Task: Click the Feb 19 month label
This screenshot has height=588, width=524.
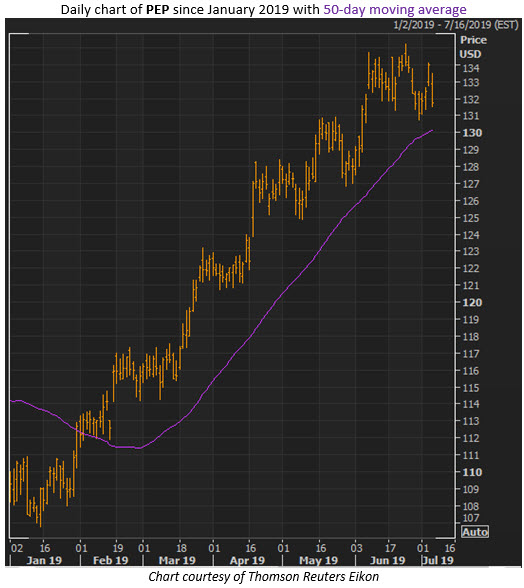Action: coord(110,561)
